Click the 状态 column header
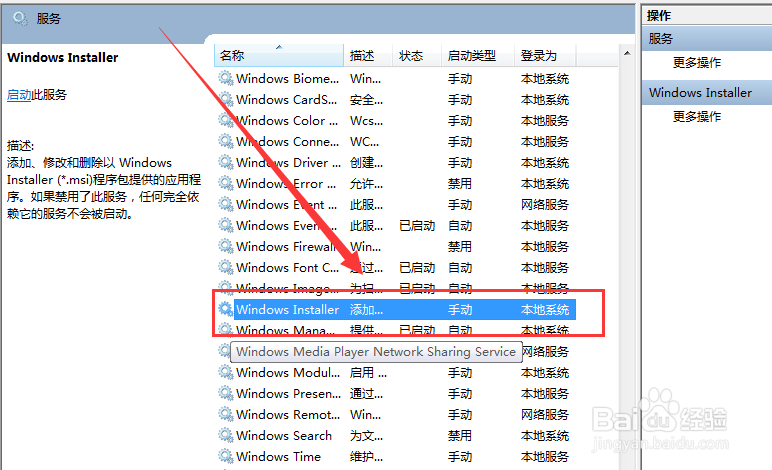 pyautogui.click(x=417, y=55)
